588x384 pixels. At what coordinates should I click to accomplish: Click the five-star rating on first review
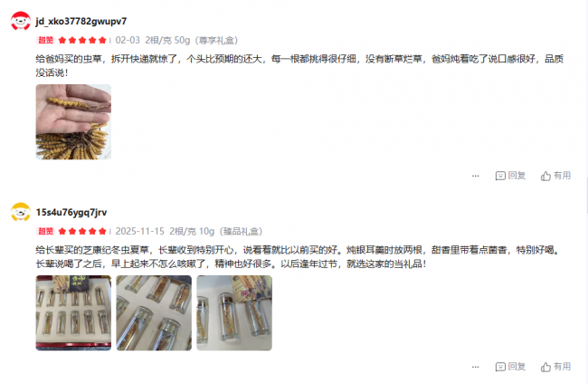click(82, 40)
